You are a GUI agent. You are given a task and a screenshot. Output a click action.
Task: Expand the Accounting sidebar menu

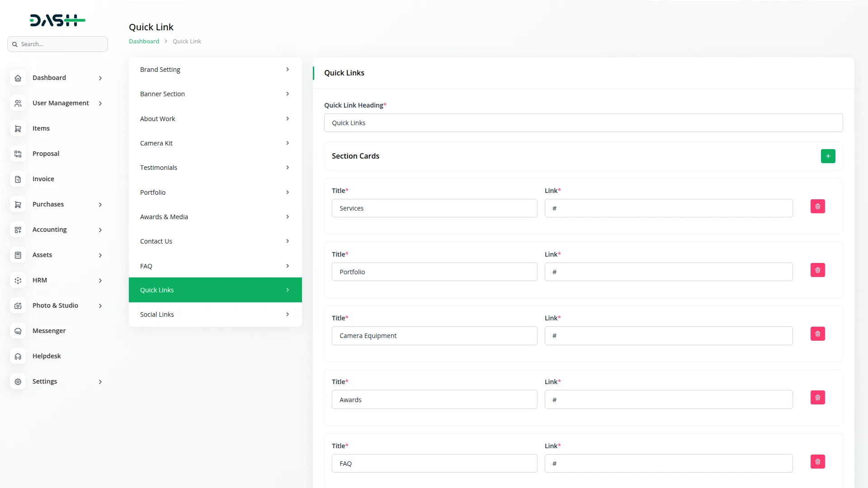(x=100, y=230)
